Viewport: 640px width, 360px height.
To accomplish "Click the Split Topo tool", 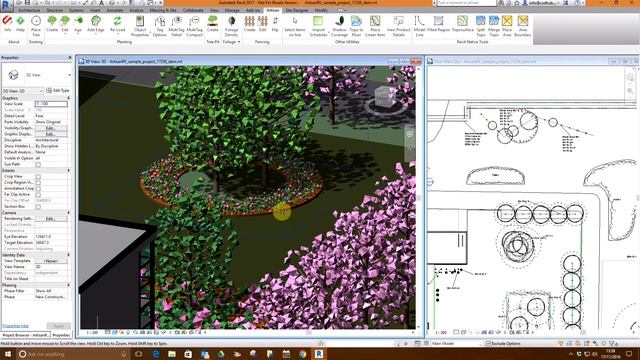I will coord(481,26).
